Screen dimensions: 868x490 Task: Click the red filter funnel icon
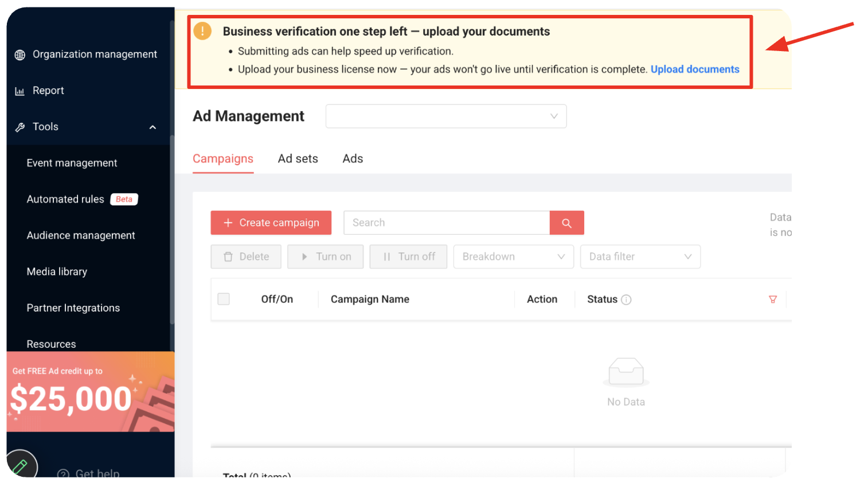[773, 300]
